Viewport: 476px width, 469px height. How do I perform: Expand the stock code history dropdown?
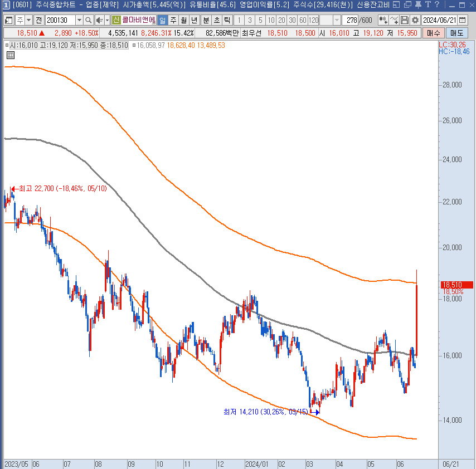pyautogui.click(x=79, y=20)
